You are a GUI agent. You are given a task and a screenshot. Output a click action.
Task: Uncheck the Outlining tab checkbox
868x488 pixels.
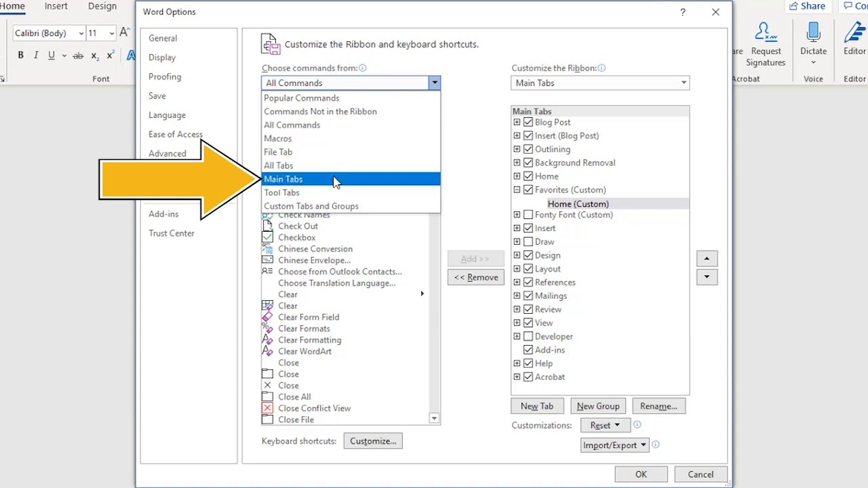point(528,149)
